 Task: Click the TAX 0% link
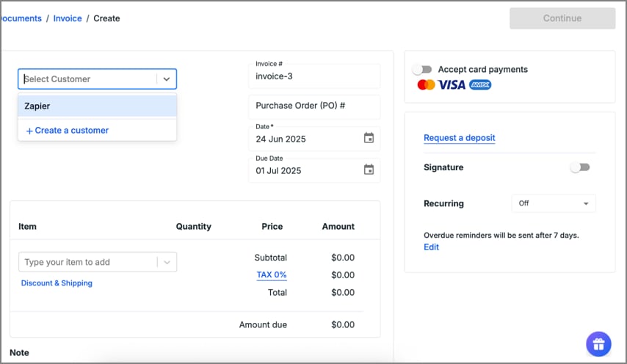tap(272, 275)
